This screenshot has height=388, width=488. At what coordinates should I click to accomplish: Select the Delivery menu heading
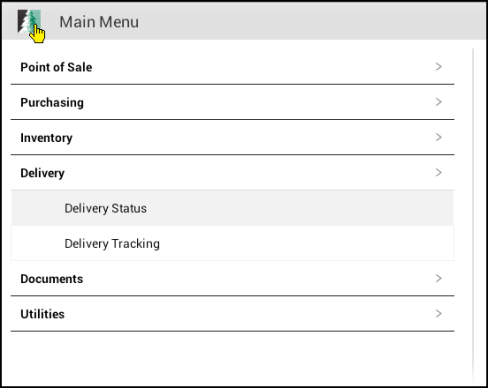coord(42,173)
